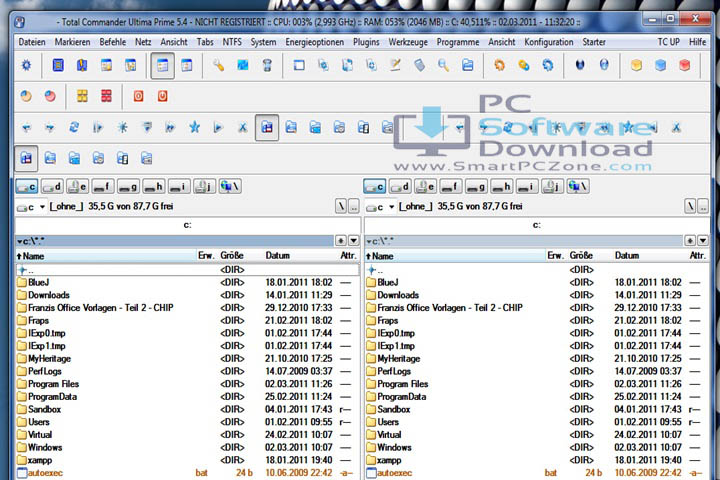Toggle the pressed folder-view button in the navigation toolbar row
The image size is (720, 480).
click(x=267, y=127)
